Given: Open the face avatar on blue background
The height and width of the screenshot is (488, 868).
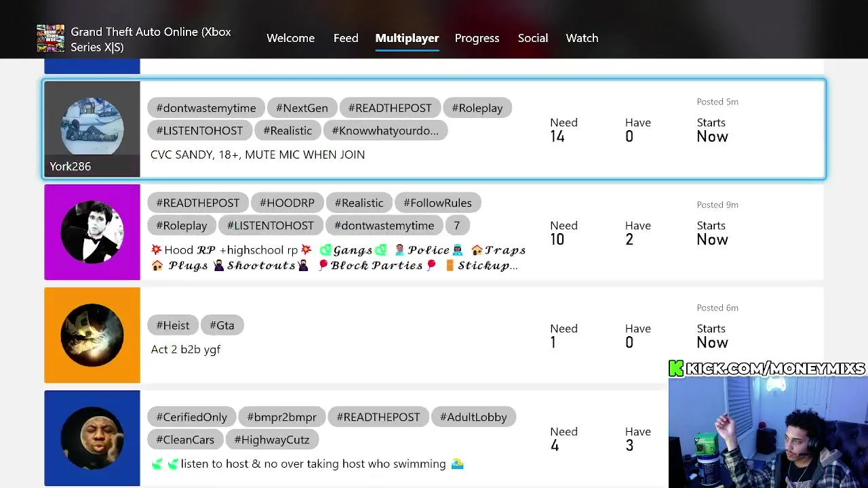Looking at the screenshot, I should click(92, 438).
